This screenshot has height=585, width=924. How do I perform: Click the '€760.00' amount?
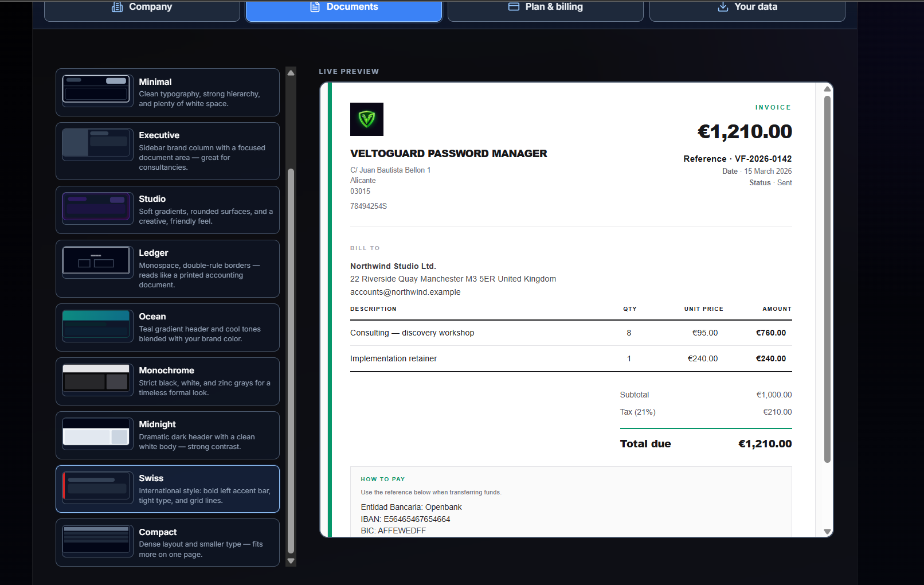771,333
